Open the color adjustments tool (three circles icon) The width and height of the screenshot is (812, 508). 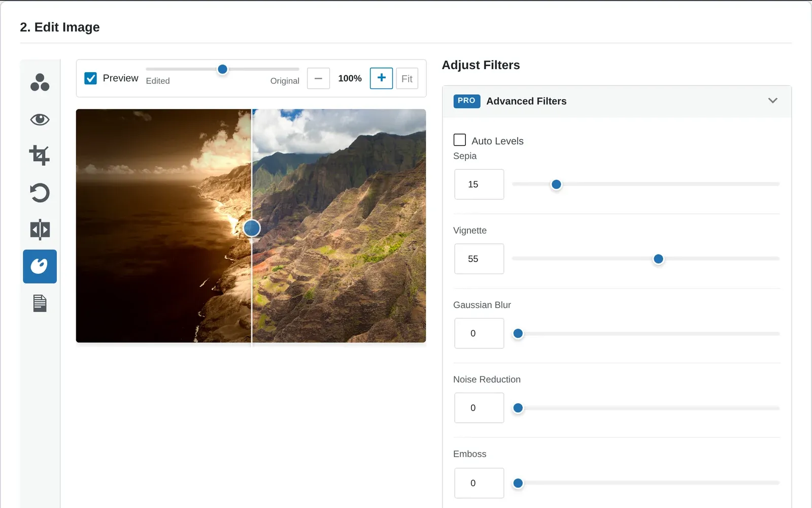pos(40,82)
